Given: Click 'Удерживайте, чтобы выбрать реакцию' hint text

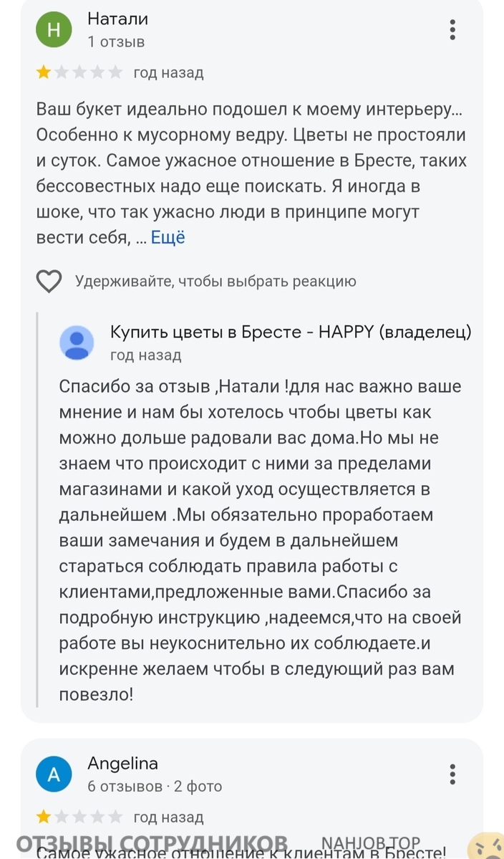Looking at the screenshot, I should [x=215, y=282].
